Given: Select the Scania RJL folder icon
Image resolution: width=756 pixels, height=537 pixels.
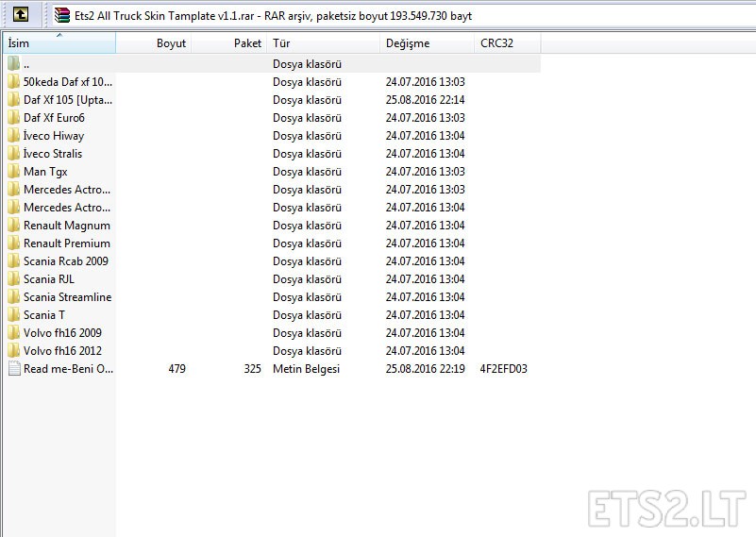Looking at the screenshot, I should coord(14,278).
